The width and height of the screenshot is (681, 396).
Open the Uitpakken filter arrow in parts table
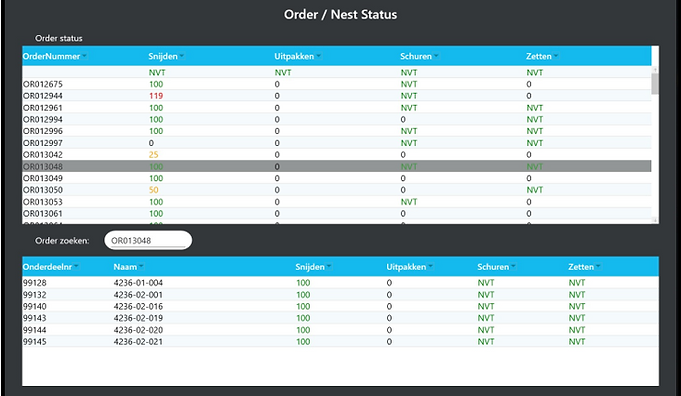point(430,267)
